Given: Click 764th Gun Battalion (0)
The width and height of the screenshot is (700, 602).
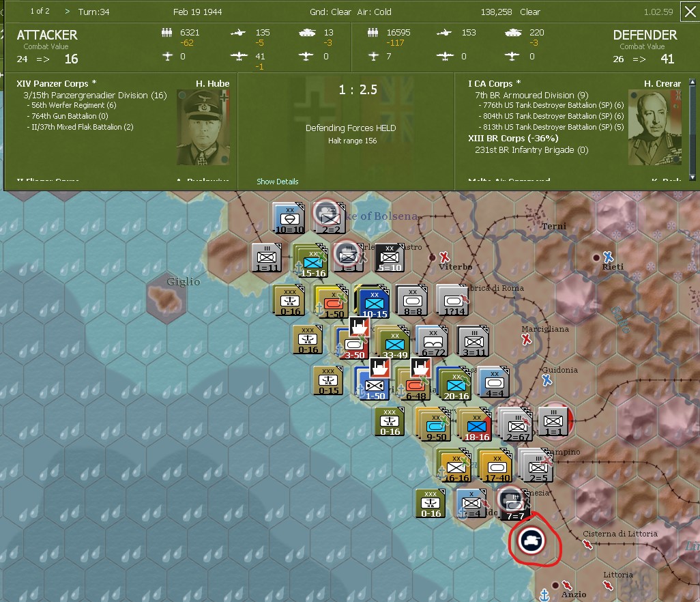Looking at the screenshot, I should pos(68,116).
